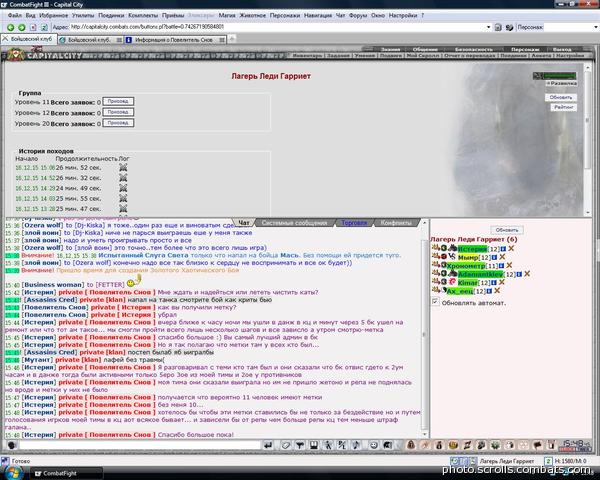Open the Файл menu
Viewport: 600px width, 480px height.
pyautogui.click(x=15, y=16)
